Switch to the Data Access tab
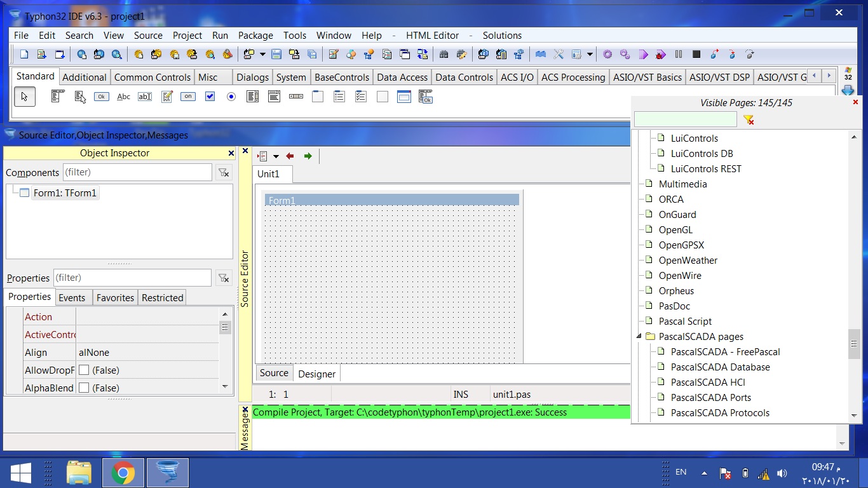This screenshot has height=488, width=868. click(402, 77)
